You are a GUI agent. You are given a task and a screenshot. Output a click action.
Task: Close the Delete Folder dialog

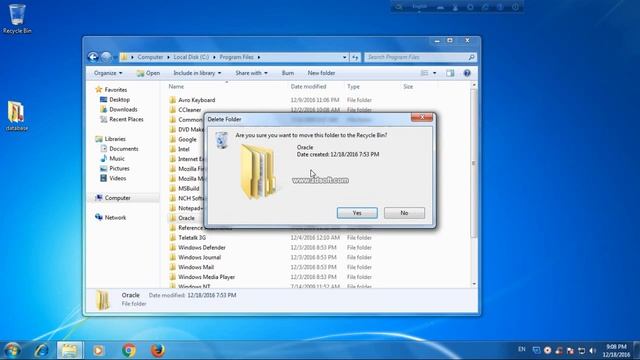point(422,118)
